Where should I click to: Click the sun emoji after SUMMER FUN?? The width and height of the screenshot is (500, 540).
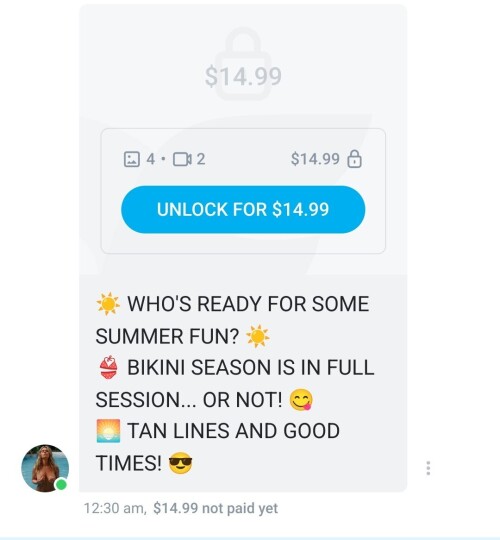click(x=258, y=336)
